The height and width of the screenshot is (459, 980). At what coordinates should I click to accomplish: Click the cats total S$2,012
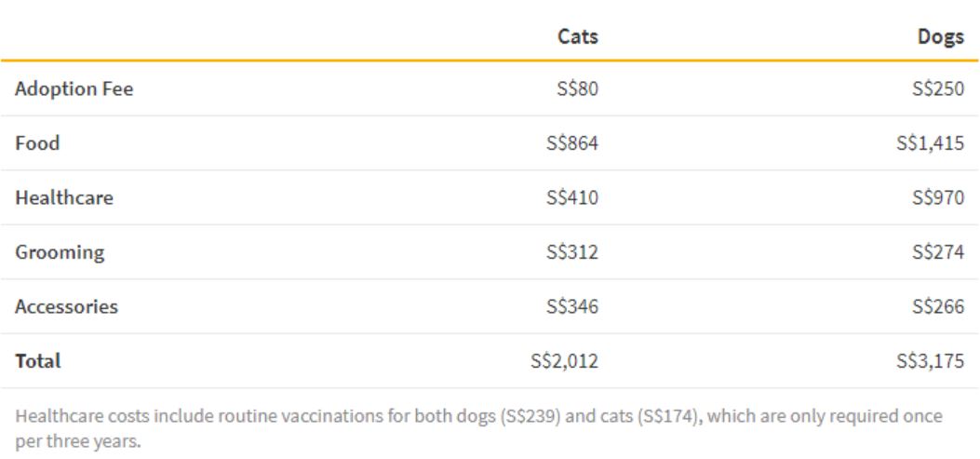pos(565,360)
